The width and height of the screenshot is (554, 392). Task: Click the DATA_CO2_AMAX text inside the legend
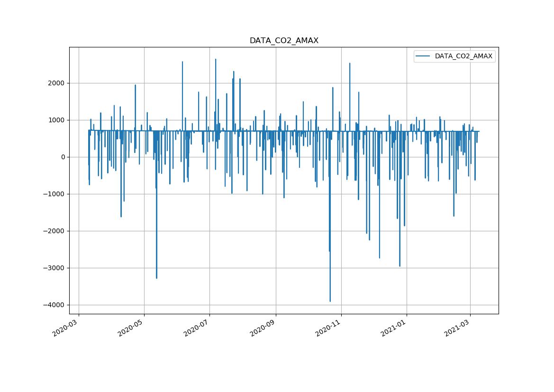[463, 56]
